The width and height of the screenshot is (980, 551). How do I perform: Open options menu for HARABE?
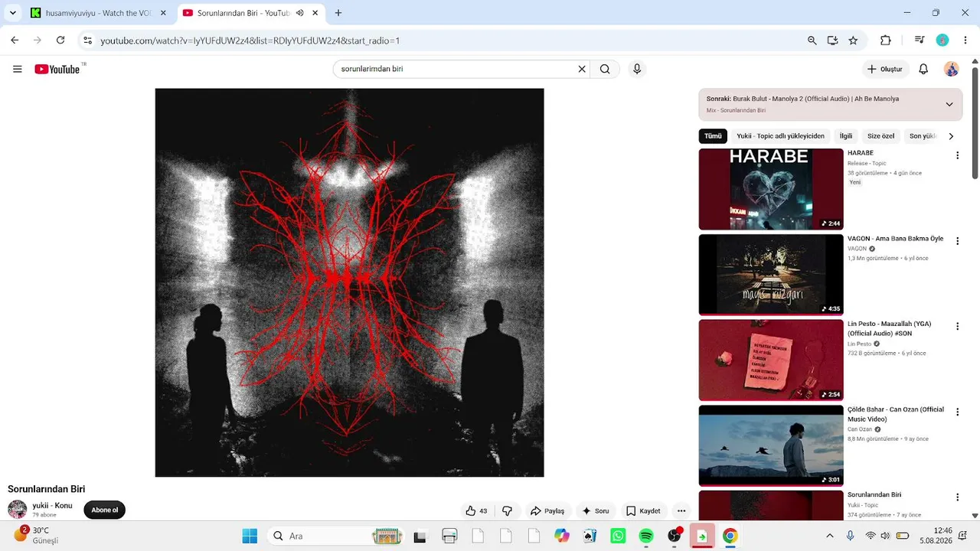pos(957,155)
